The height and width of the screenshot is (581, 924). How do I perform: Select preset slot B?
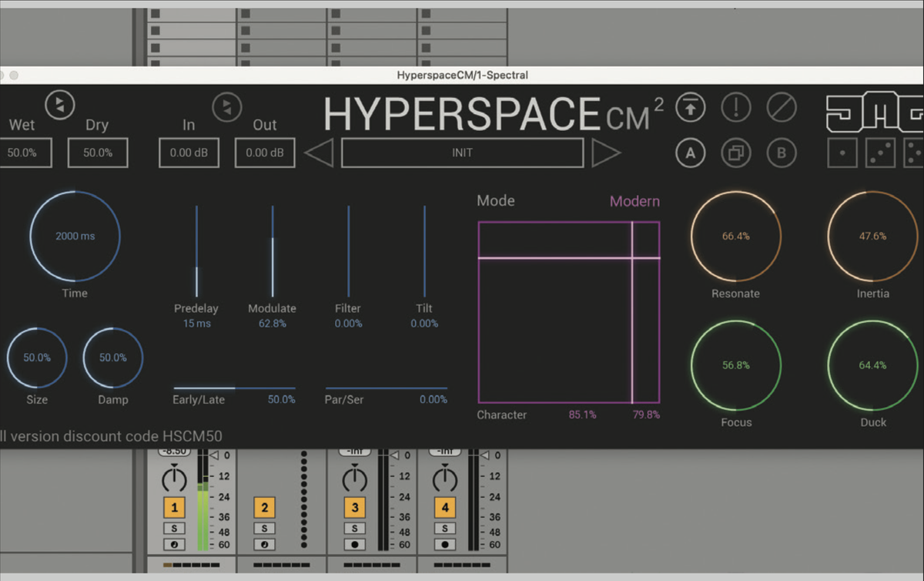[x=782, y=153]
